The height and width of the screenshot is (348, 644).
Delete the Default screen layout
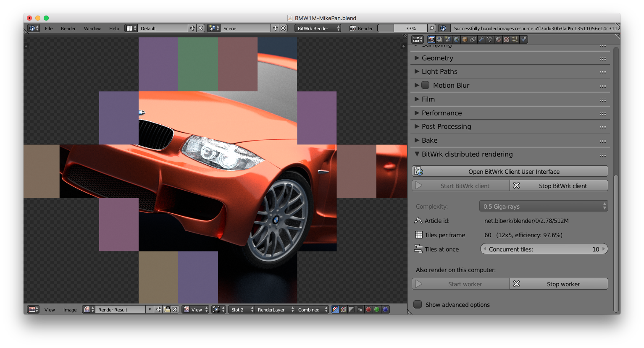pos(200,28)
